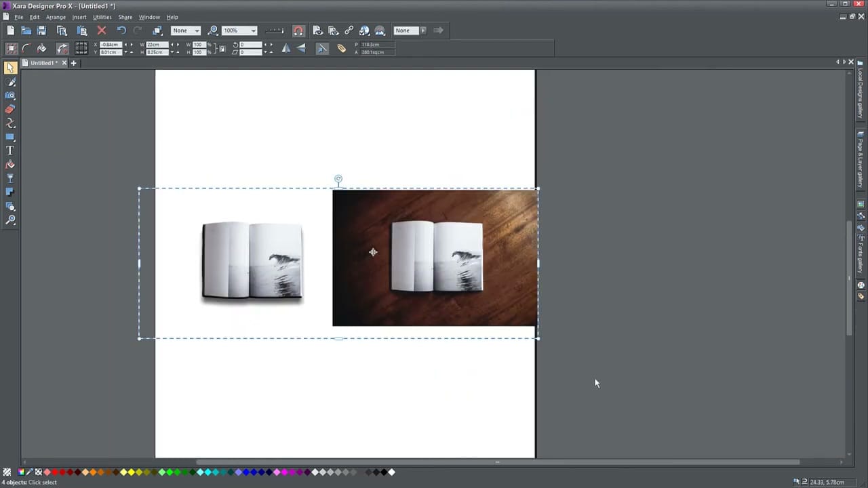Screen dimensions: 868x488
Task: Click the Undo button
Action: (121, 30)
